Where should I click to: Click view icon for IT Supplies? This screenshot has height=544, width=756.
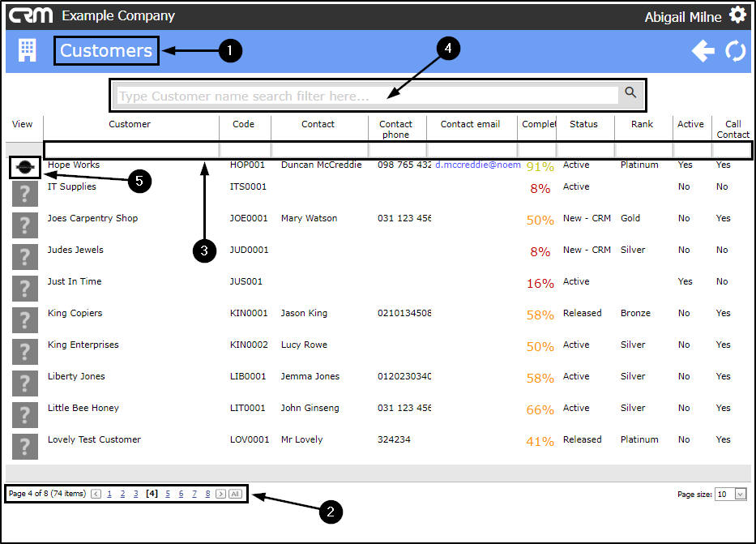click(24, 194)
